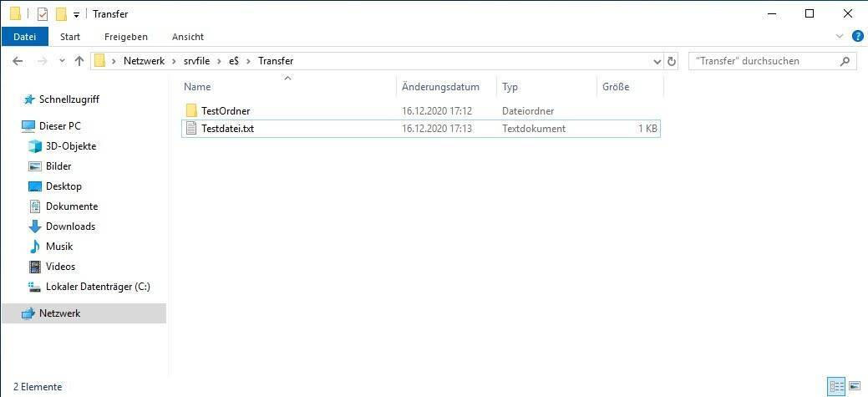Click the "Transfer" durchsuchen search field
The image size is (868, 397).
[764, 61]
